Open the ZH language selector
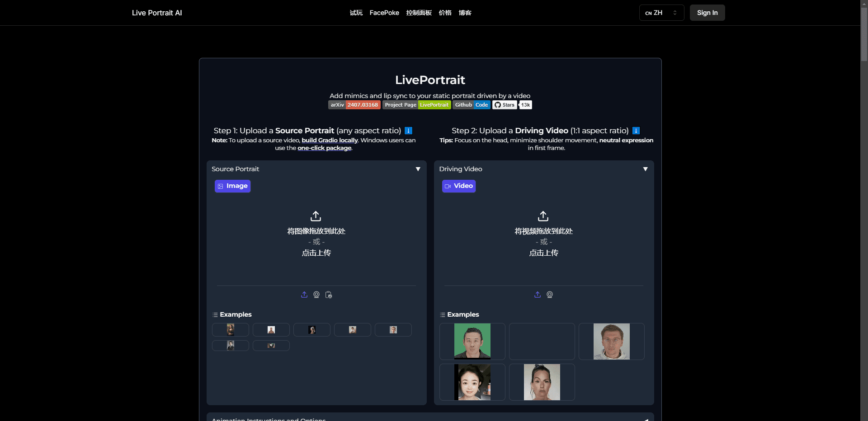 pyautogui.click(x=661, y=13)
